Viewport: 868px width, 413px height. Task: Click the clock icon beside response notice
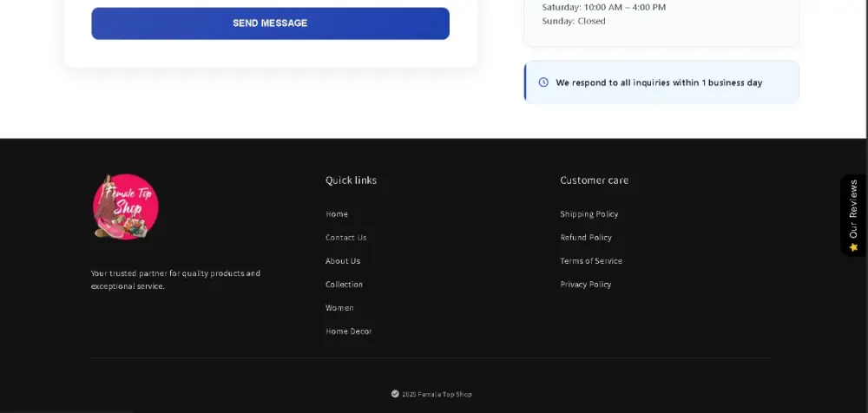pos(543,82)
